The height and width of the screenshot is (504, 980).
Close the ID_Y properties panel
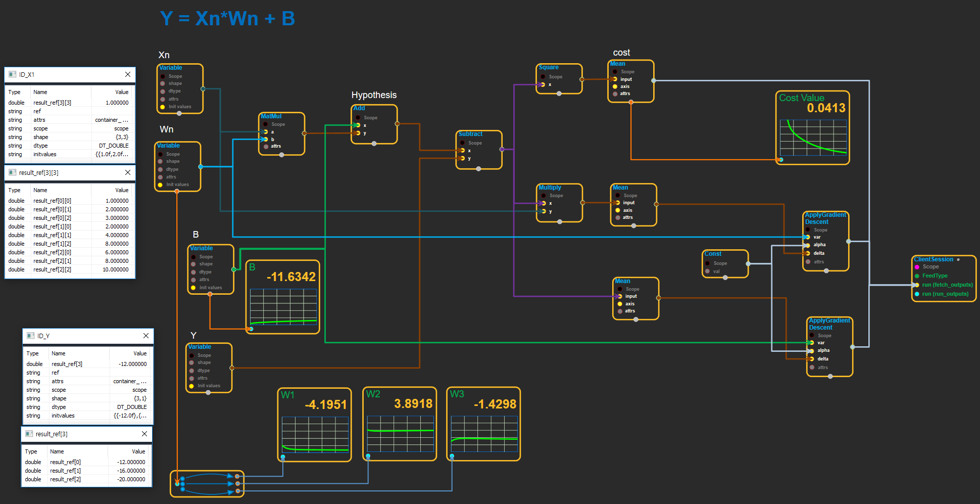[x=146, y=336]
